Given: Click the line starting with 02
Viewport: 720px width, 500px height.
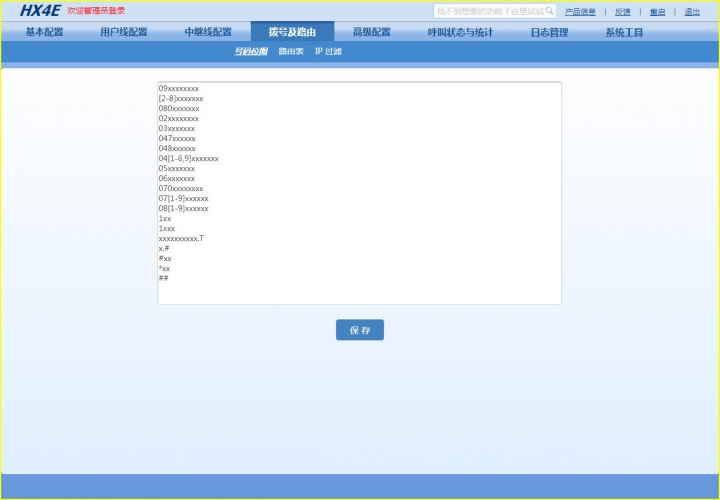Looking at the screenshot, I should click(x=179, y=118).
